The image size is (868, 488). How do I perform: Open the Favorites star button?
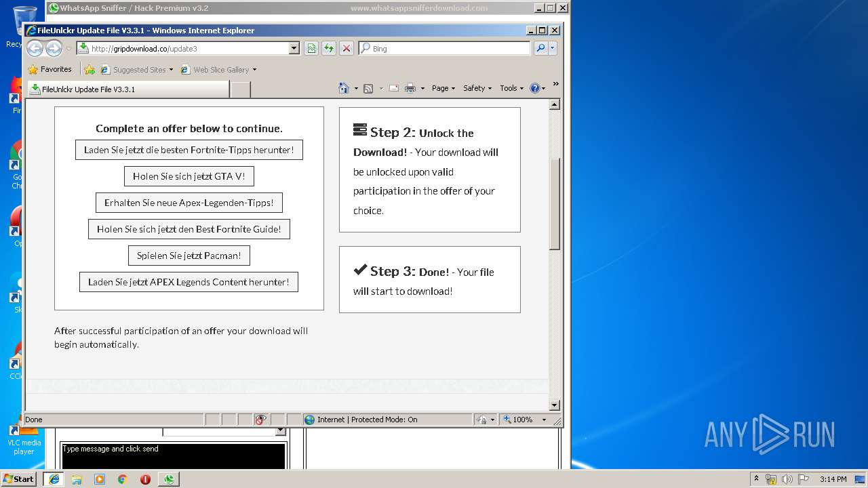(x=50, y=69)
